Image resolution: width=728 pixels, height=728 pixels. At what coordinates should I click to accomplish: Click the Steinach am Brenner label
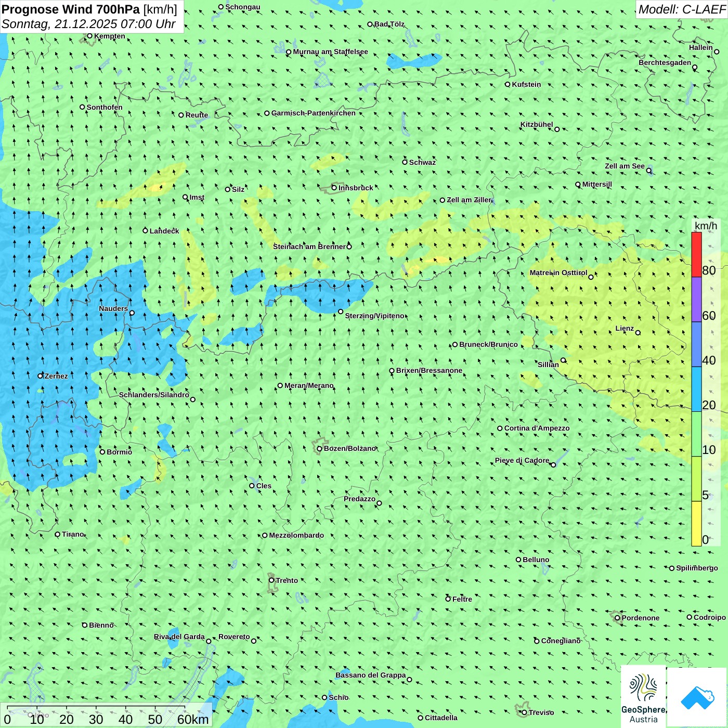(x=309, y=246)
